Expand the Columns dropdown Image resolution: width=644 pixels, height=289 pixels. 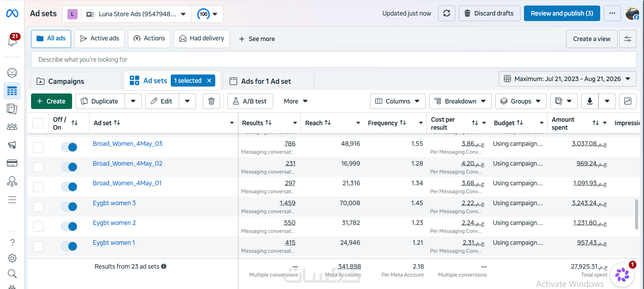pyautogui.click(x=397, y=101)
